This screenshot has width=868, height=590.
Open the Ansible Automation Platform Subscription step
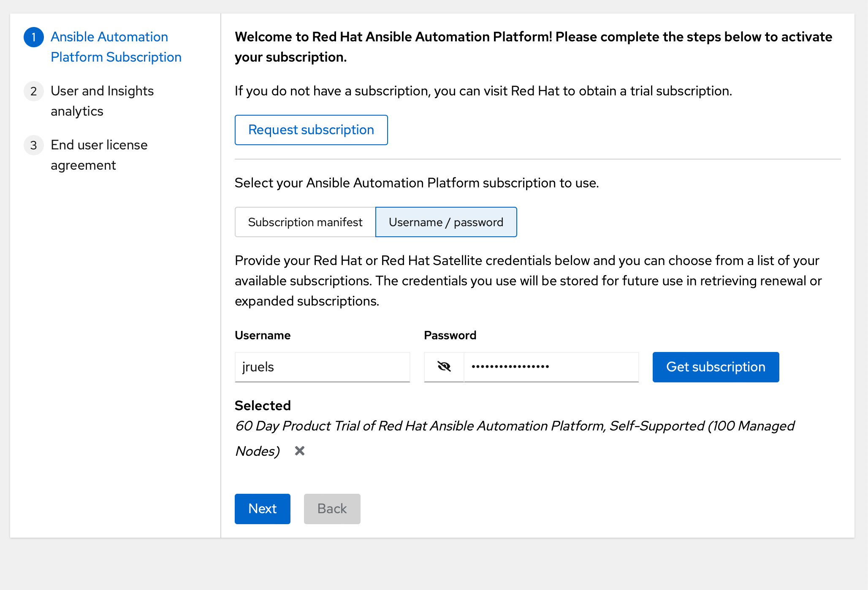pos(116,47)
